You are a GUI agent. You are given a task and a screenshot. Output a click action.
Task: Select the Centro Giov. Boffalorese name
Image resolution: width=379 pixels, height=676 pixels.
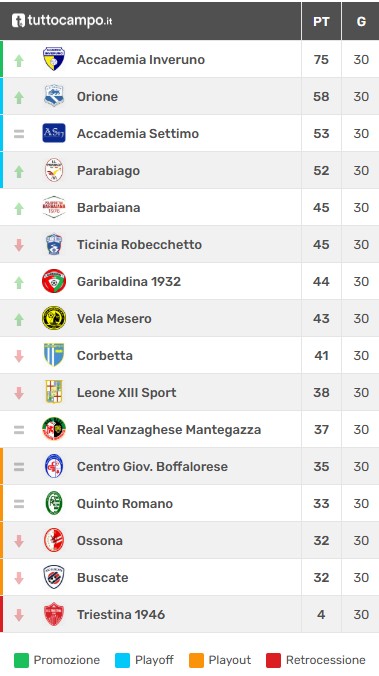152,466
